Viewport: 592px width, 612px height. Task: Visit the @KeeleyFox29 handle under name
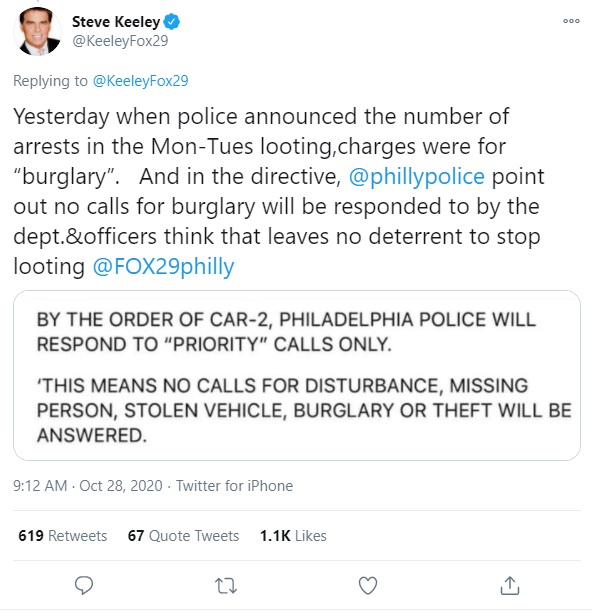tap(120, 41)
